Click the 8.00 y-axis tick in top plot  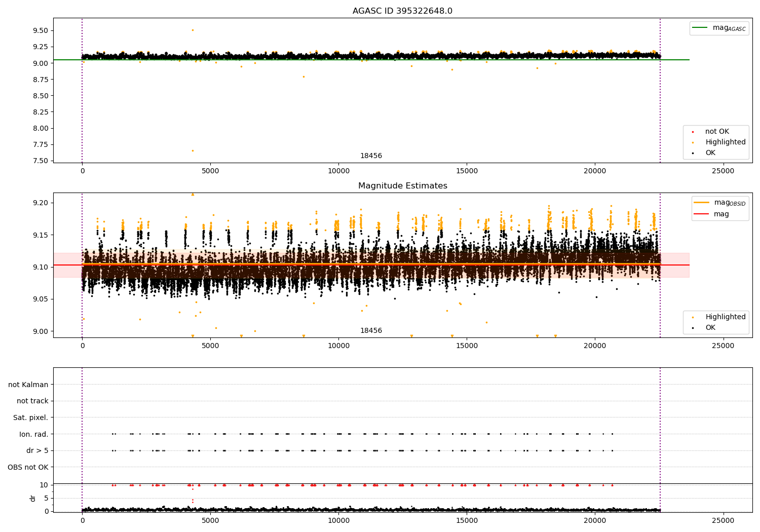point(41,128)
